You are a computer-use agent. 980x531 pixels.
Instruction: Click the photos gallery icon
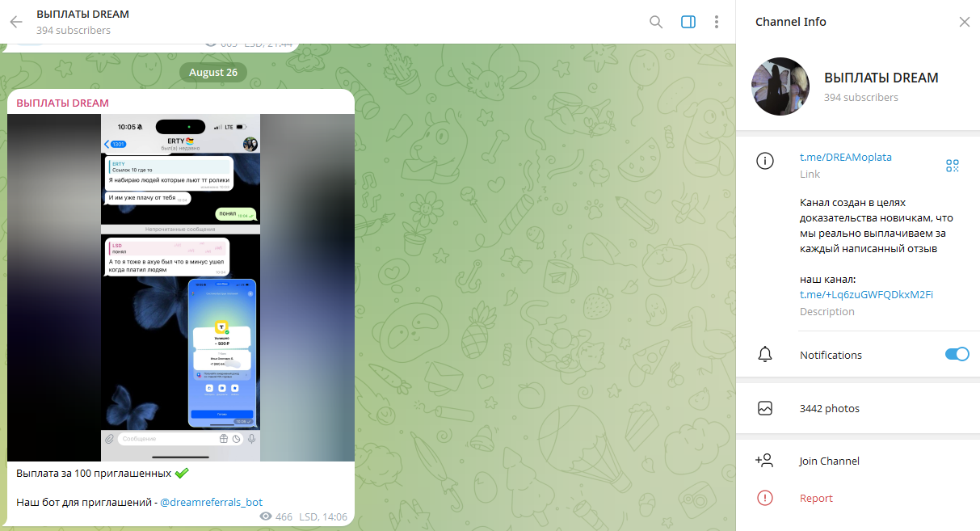764,408
